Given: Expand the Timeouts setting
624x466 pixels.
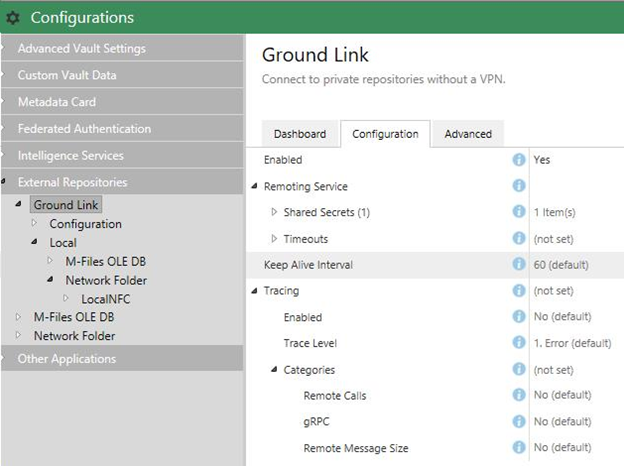Looking at the screenshot, I should coord(274,238).
